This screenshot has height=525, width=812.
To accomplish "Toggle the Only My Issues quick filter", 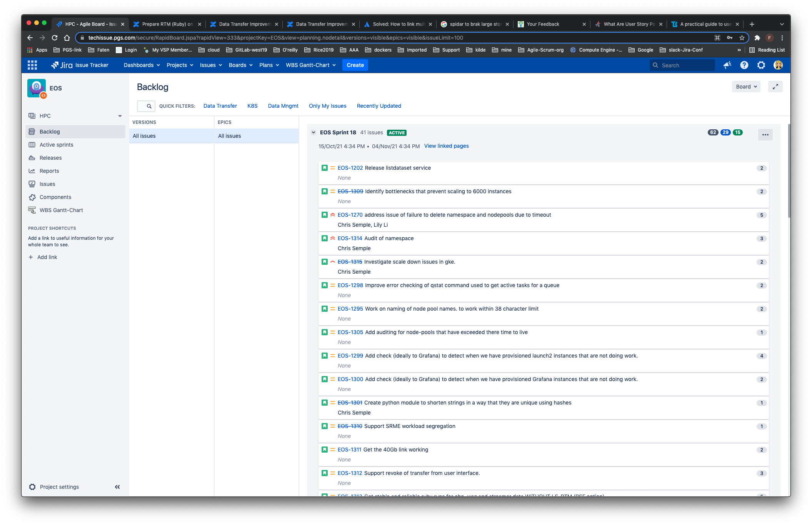I will [327, 106].
